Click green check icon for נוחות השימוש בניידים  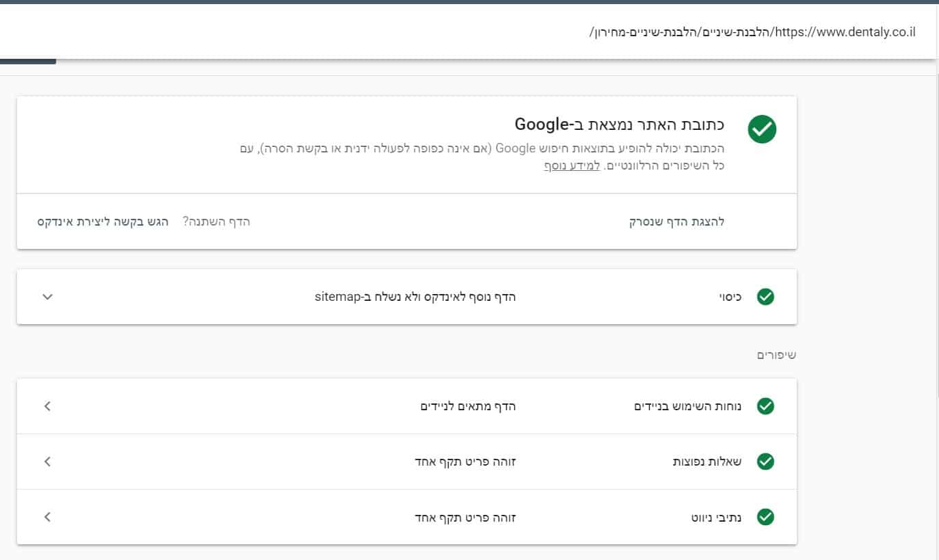[x=765, y=406]
